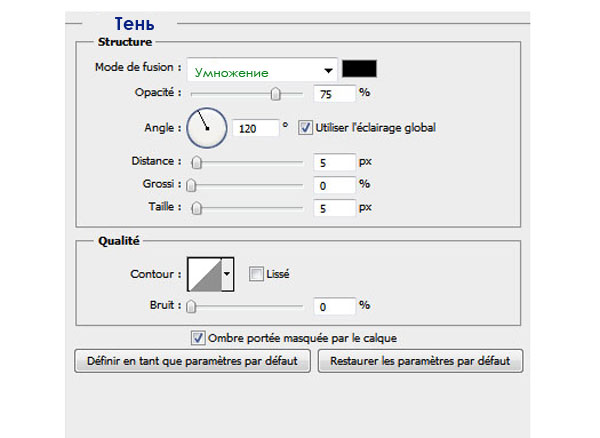The width and height of the screenshot is (600, 438).
Task: Toggle Ombre portée masquée par le calque
Action: pyautogui.click(x=198, y=338)
